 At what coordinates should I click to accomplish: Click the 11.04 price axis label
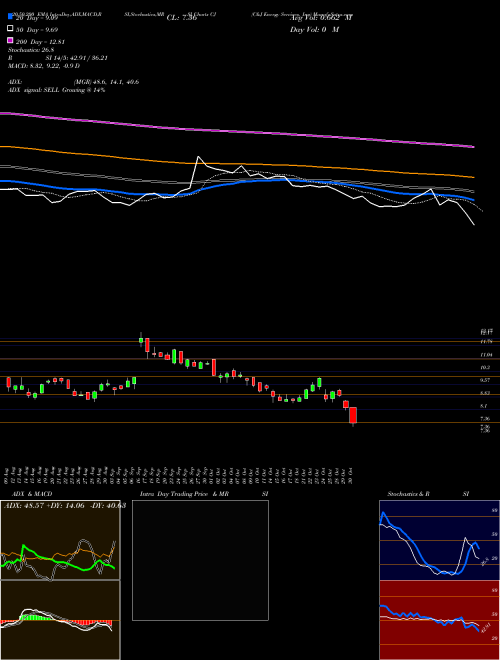[x=487, y=355]
